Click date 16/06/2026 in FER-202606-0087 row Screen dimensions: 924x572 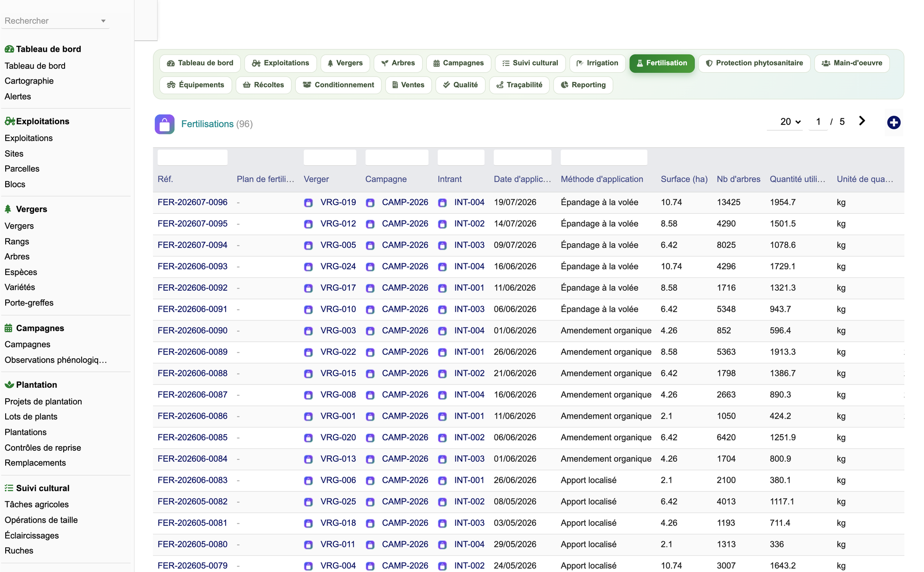515,395
